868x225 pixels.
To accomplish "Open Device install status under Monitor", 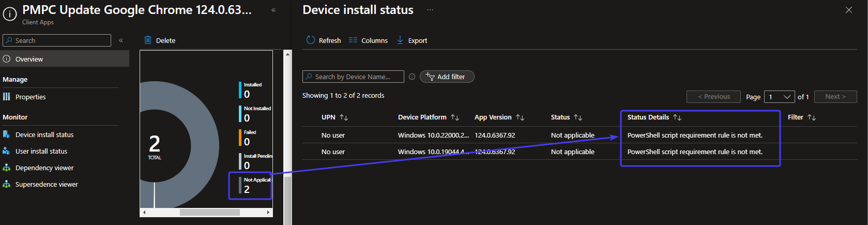I will (x=44, y=134).
